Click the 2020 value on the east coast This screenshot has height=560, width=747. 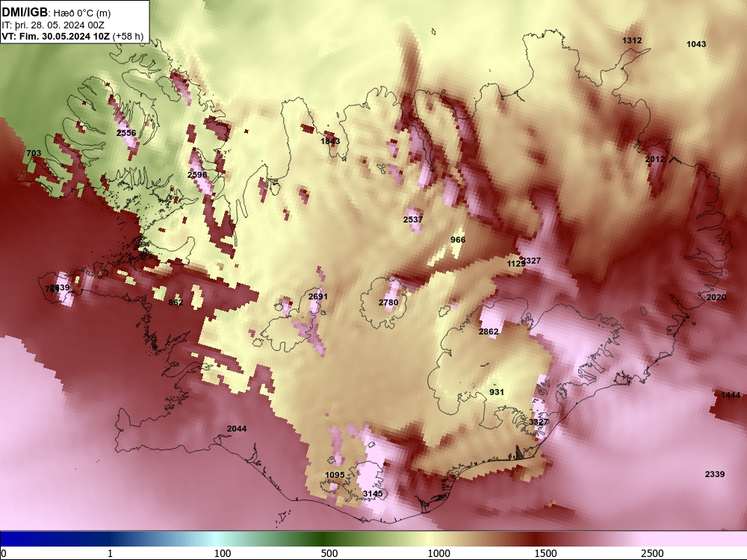coord(716,298)
